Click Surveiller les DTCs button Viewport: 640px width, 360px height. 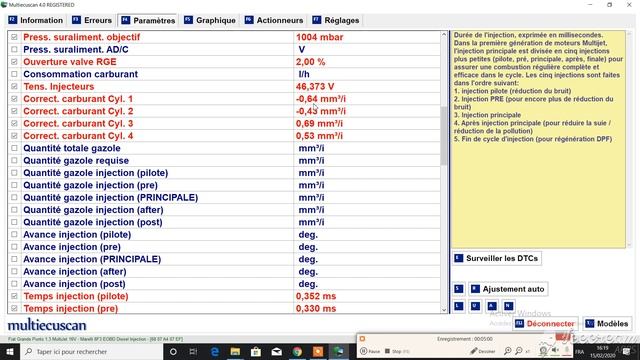click(497, 258)
